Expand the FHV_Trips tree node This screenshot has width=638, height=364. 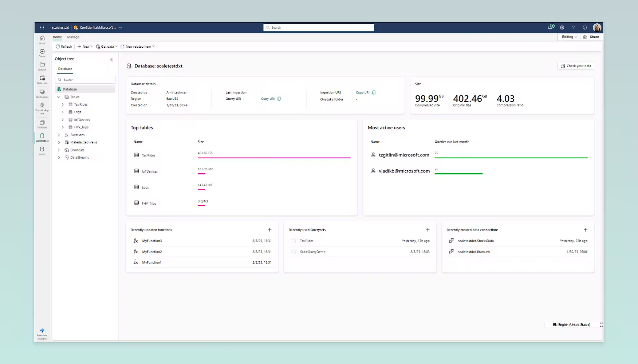point(63,127)
